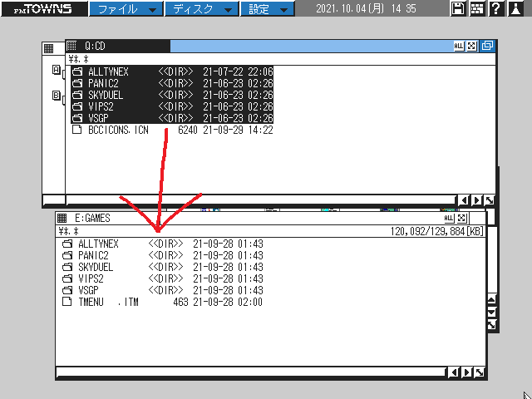Click TMENU.ITM file icon
The height and width of the screenshot is (399, 532).
(67, 302)
